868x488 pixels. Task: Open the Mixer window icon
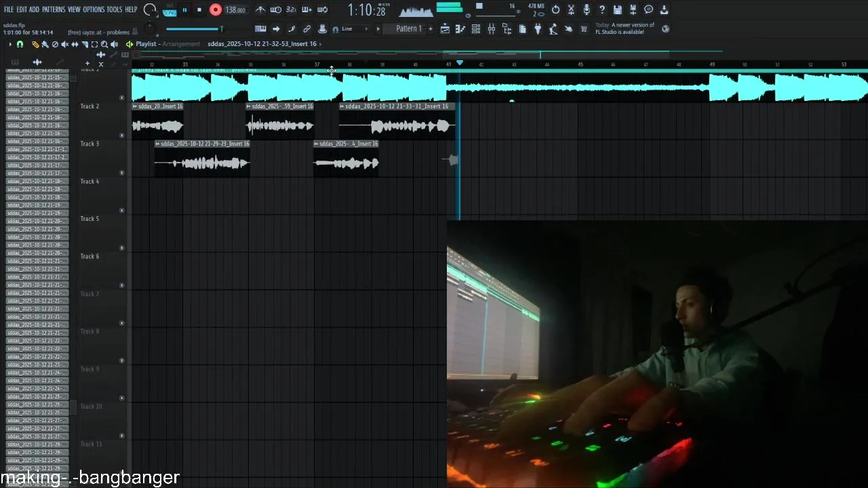point(491,28)
